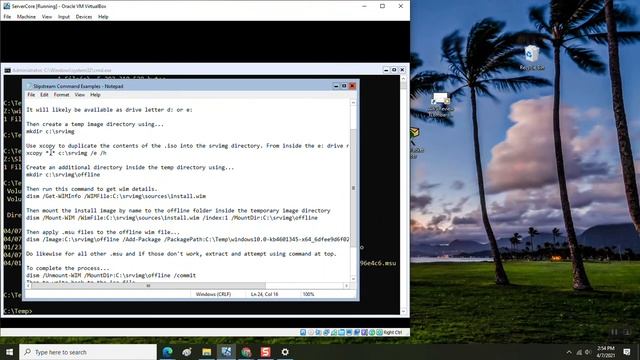The height and width of the screenshot is (360, 640).
Task: Click the volume icon in system tray
Action: tap(588, 352)
